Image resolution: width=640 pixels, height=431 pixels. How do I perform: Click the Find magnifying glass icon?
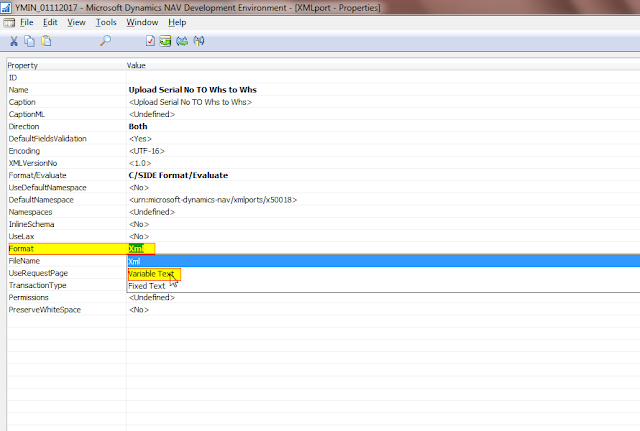105,41
